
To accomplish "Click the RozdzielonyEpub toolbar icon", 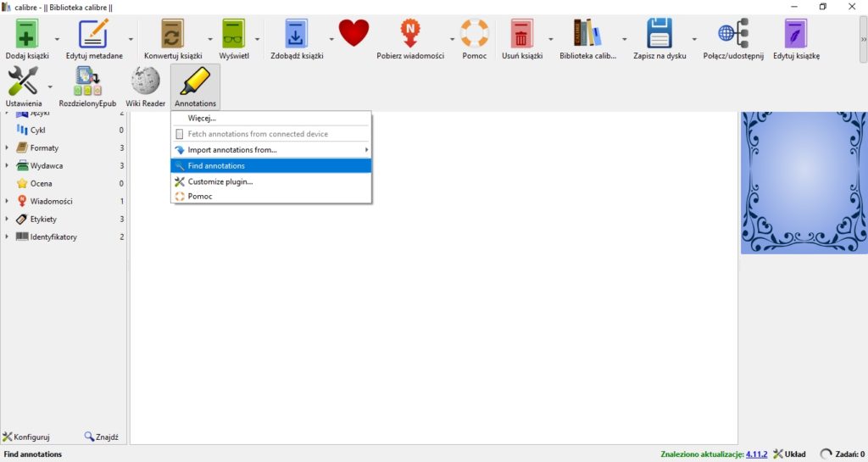I will point(87,81).
